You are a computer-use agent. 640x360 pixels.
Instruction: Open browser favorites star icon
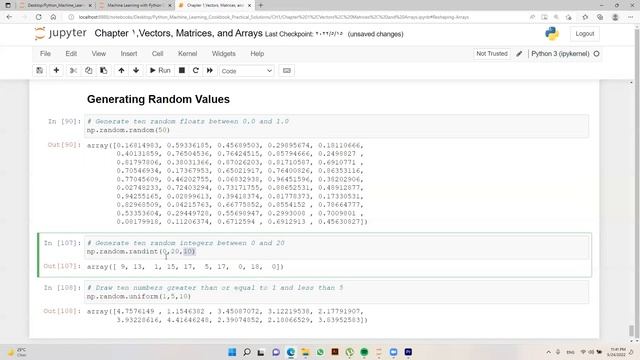point(585,17)
